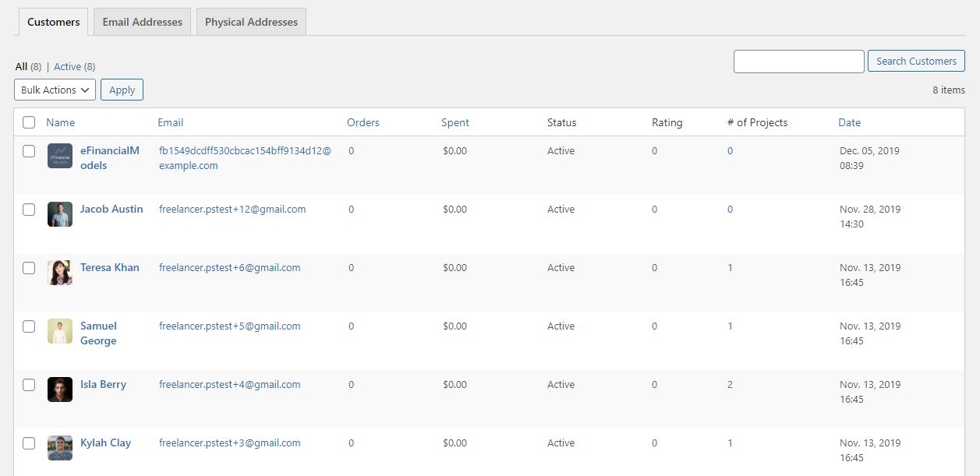The image size is (980, 476).
Task: Click Samuel George's profile avatar
Action: click(x=60, y=331)
